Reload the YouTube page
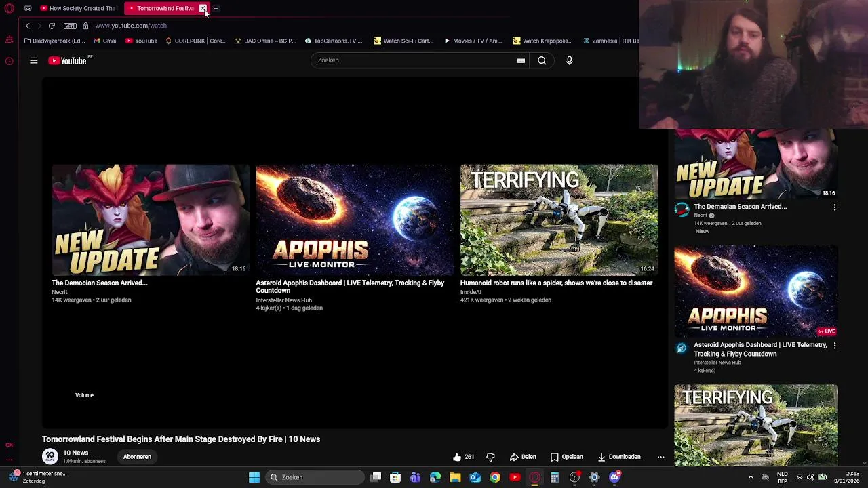Screen dimensions: 868x488 tap(52, 26)
